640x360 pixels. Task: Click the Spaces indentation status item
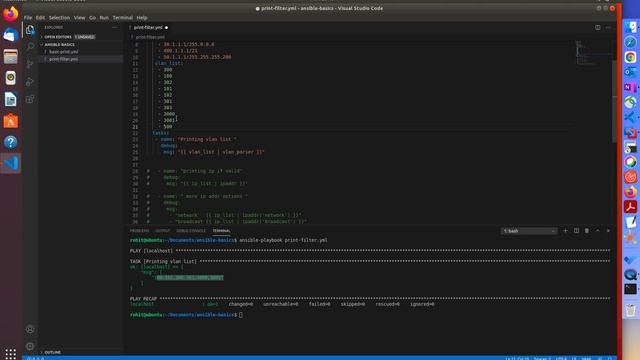(x=542, y=358)
